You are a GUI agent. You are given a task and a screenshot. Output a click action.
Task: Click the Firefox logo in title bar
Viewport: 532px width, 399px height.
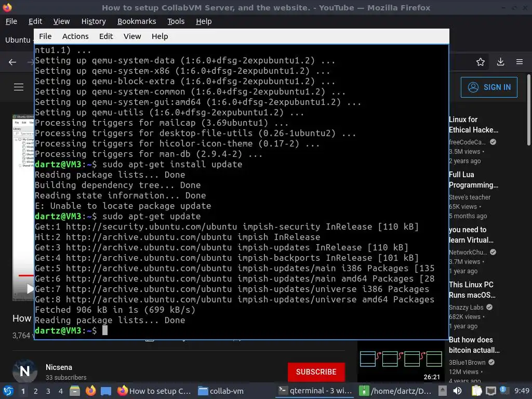(7, 7)
